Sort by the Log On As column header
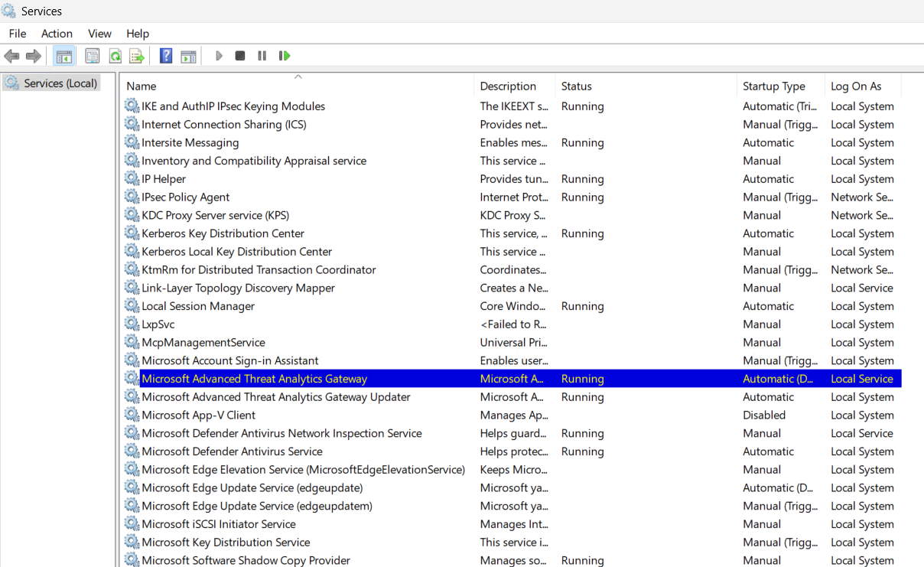Screen dimensions: 924x567 click(864, 86)
